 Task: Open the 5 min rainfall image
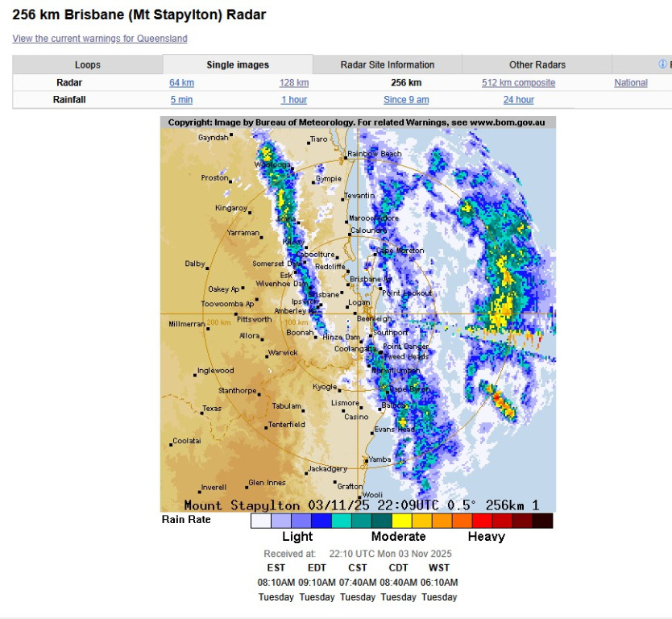point(181,99)
